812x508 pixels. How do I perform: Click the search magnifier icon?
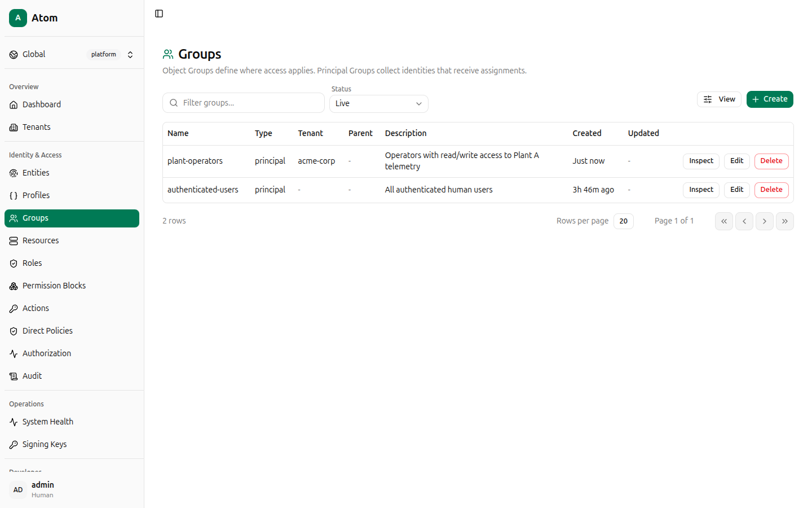(174, 103)
